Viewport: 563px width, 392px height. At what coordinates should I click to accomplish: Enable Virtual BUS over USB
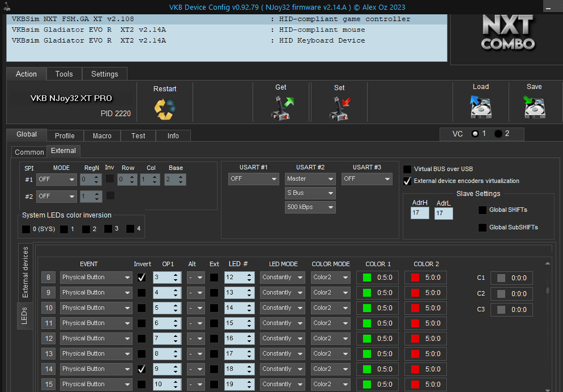407,169
